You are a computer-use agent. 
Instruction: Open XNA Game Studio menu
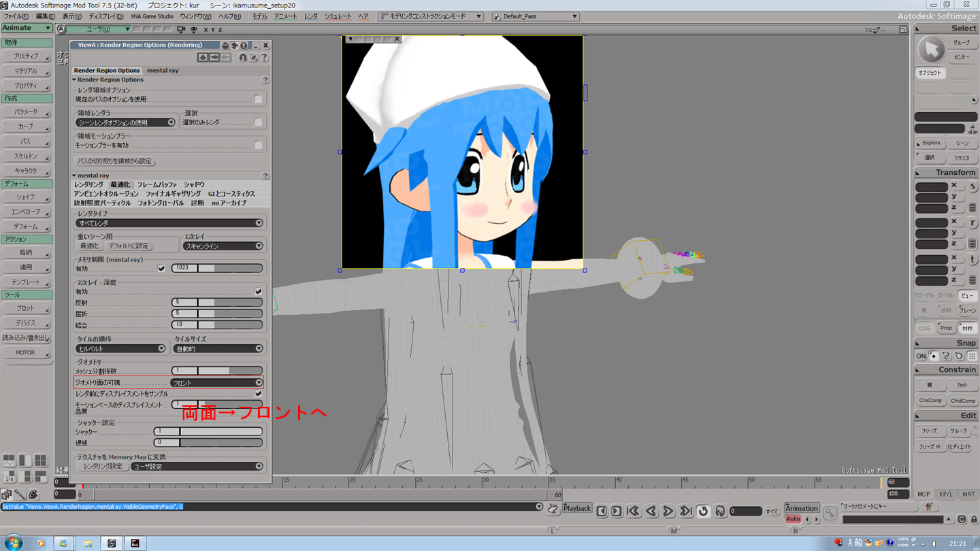[x=152, y=16]
